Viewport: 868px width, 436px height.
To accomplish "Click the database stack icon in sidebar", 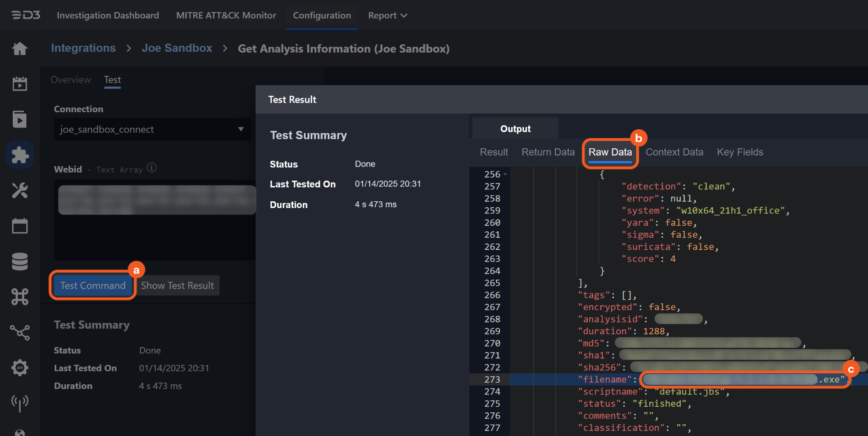I will [19, 261].
